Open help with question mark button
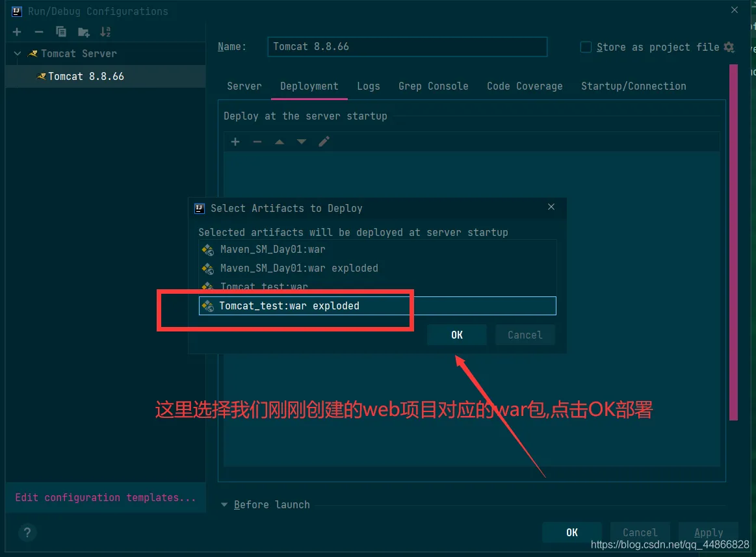This screenshot has height=557, width=756. [x=27, y=532]
